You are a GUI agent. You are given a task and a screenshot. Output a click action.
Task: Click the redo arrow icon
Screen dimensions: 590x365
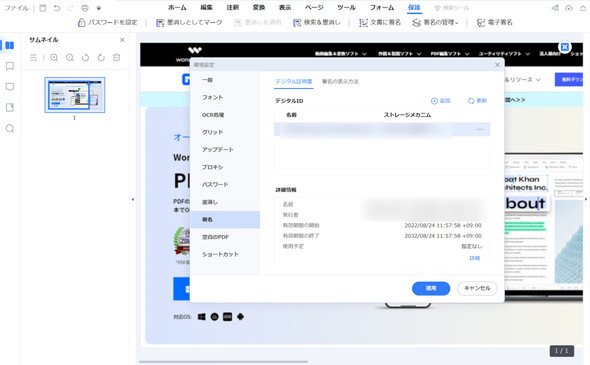(x=70, y=8)
